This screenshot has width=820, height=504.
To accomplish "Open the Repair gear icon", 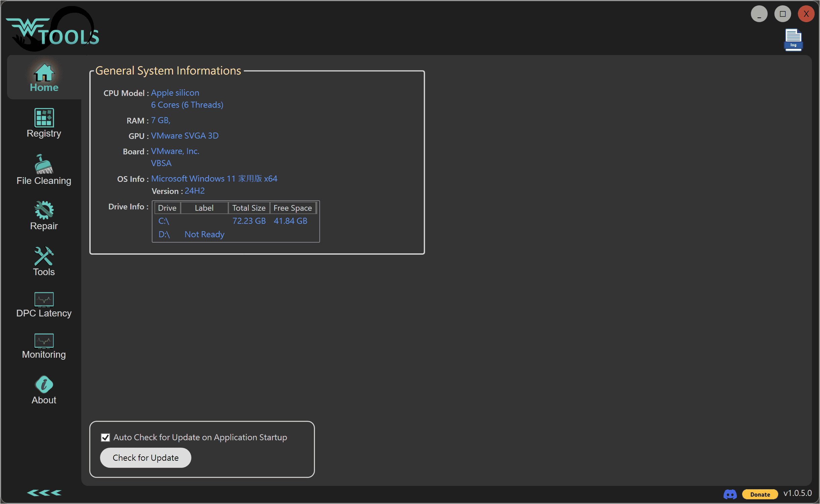I will 44,210.
